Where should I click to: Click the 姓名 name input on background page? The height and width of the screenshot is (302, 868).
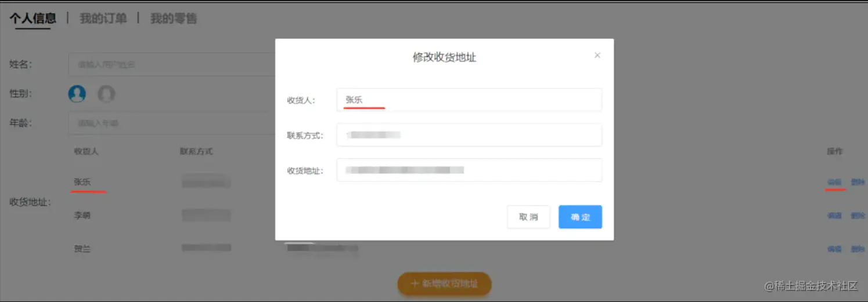(172, 64)
